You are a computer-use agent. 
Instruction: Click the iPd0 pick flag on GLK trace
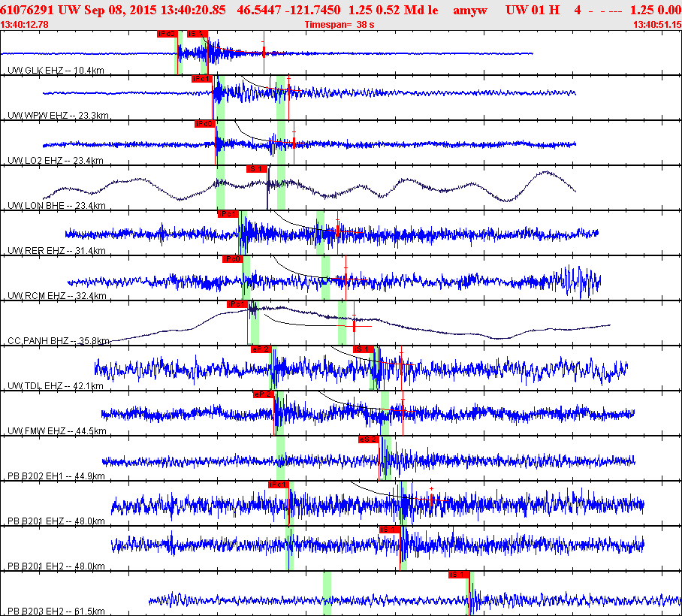pos(167,34)
